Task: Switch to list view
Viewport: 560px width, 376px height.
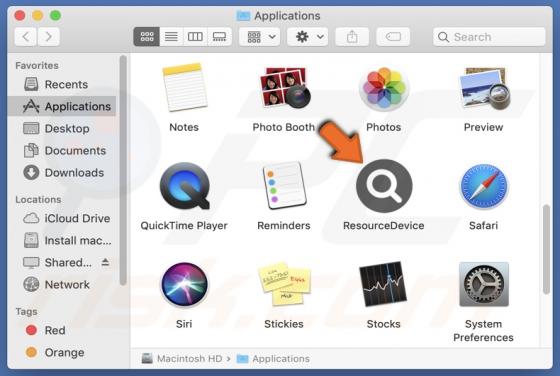Action: (171, 36)
